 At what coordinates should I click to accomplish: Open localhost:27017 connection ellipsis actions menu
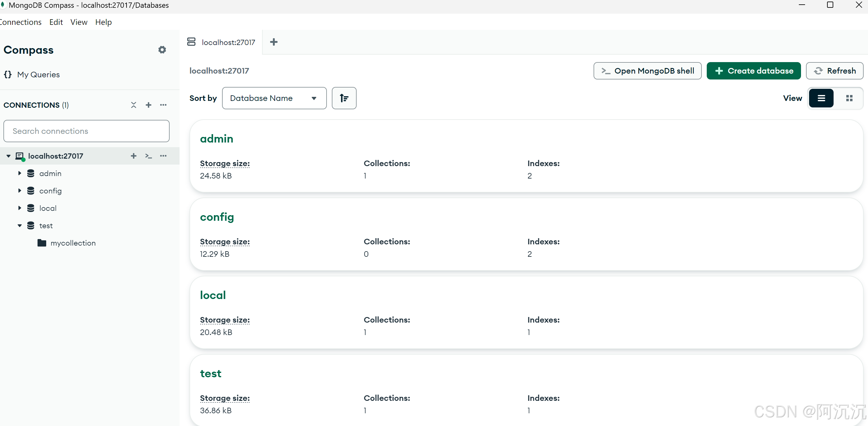coord(163,156)
